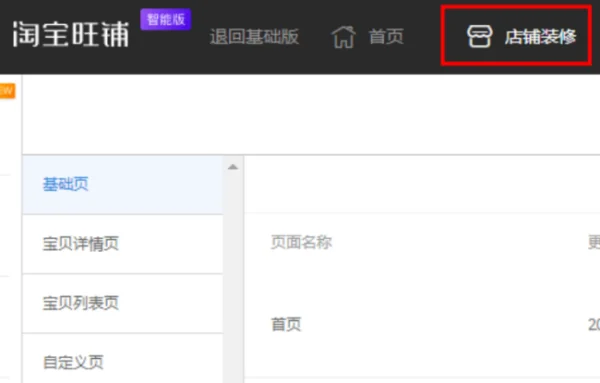Screen dimensions: 600x383
Task: Click the house icon beside 首页
Action: (343, 37)
